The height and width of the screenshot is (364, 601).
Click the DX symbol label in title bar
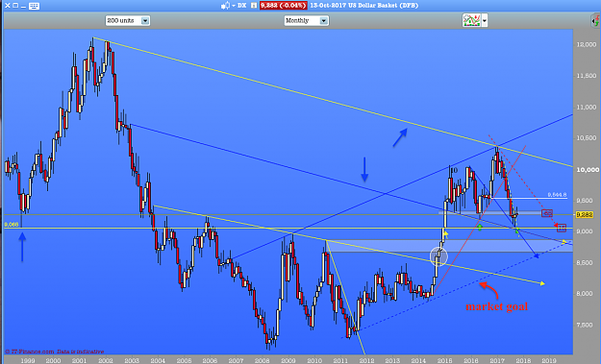[242, 6]
